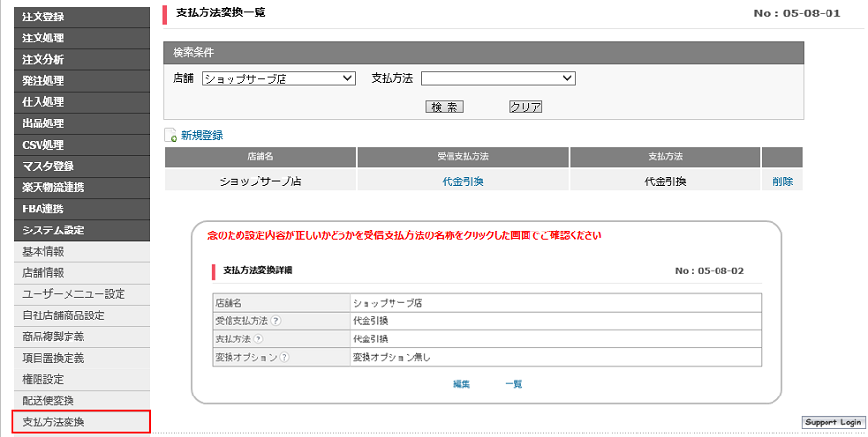Select 支払方法変換 submenu item

(x=81, y=422)
